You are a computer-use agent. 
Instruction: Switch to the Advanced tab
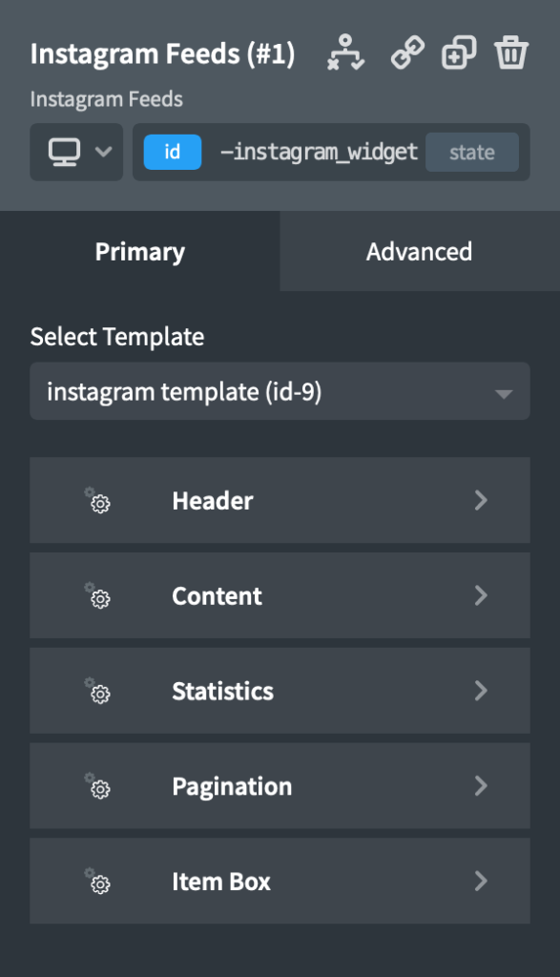point(419,251)
